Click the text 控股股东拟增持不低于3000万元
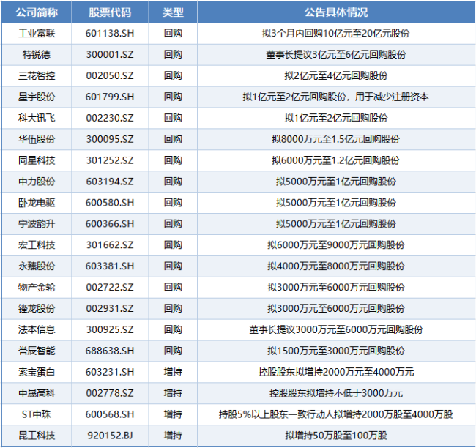 (x=335, y=393)
